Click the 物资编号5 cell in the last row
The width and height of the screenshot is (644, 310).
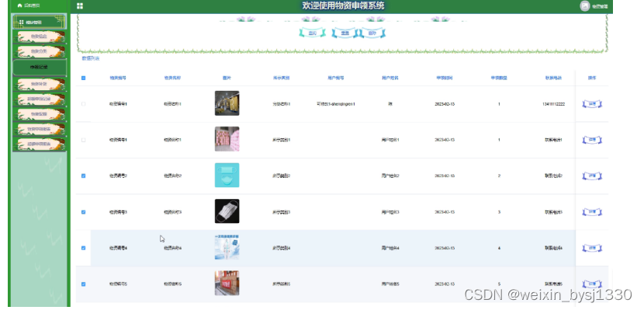click(118, 284)
